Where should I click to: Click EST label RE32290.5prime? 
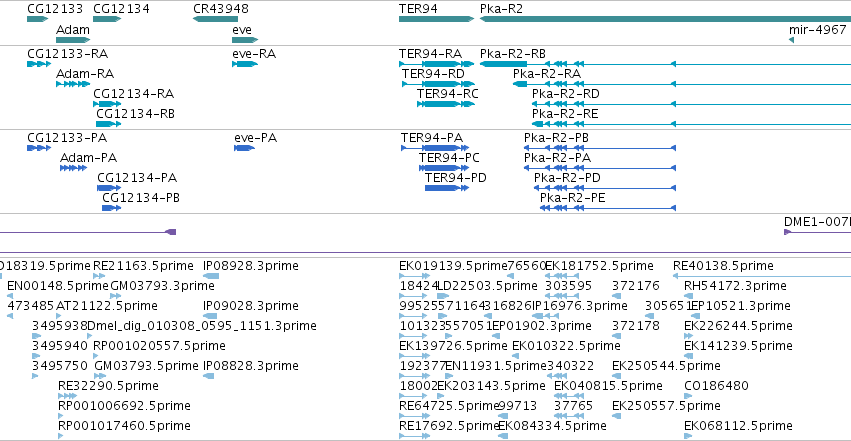click(109, 386)
